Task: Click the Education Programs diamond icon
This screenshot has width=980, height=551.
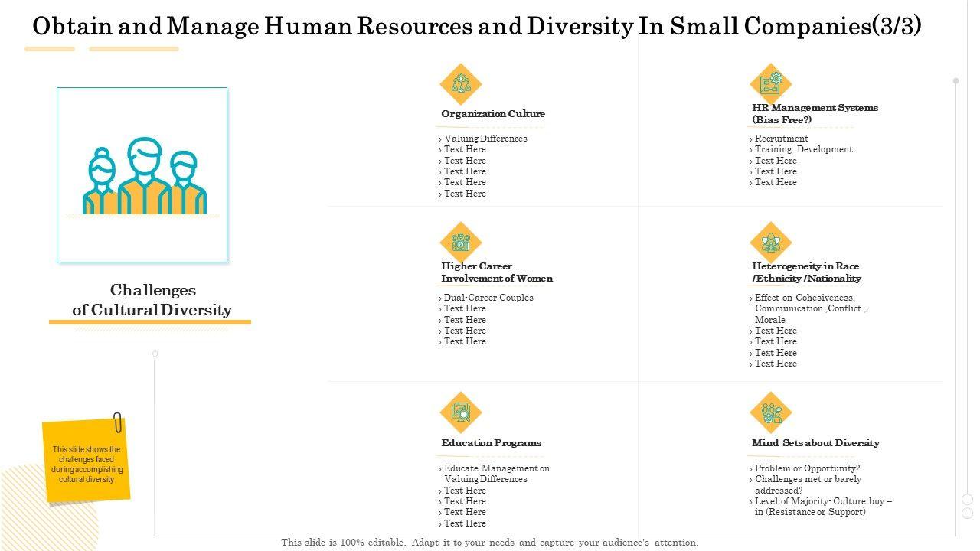Action: pos(460,412)
